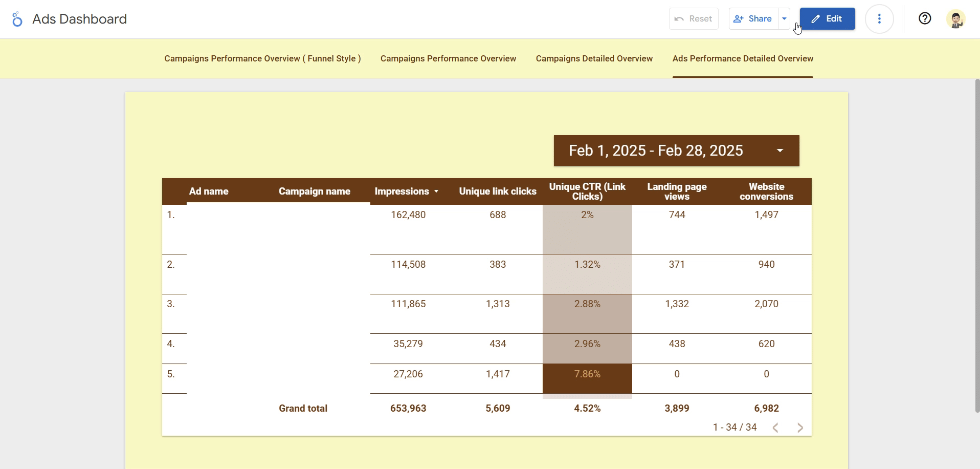Click impressions value 27,206
The image size is (980, 469).
click(408, 374)
